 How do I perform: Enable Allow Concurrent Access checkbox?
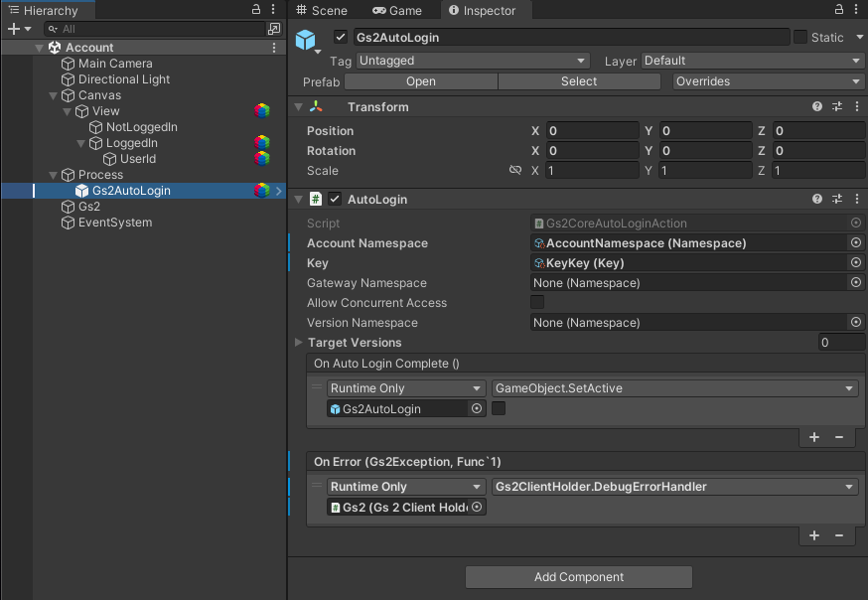[x=537, y=302]
